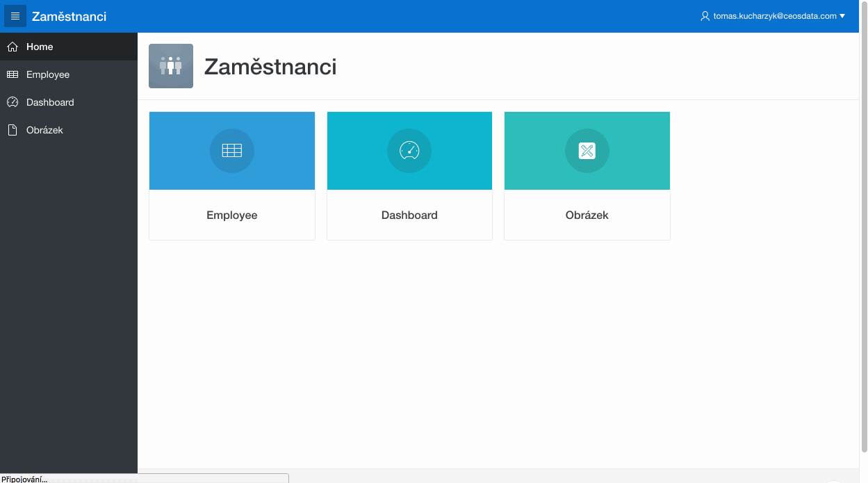Screen dimensions: 868x483
Task: Open Obrázek from the sidebar
Action: point(44,130)
